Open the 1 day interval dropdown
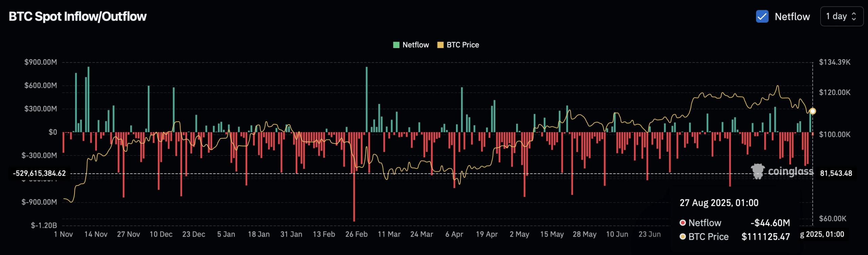 842,16
